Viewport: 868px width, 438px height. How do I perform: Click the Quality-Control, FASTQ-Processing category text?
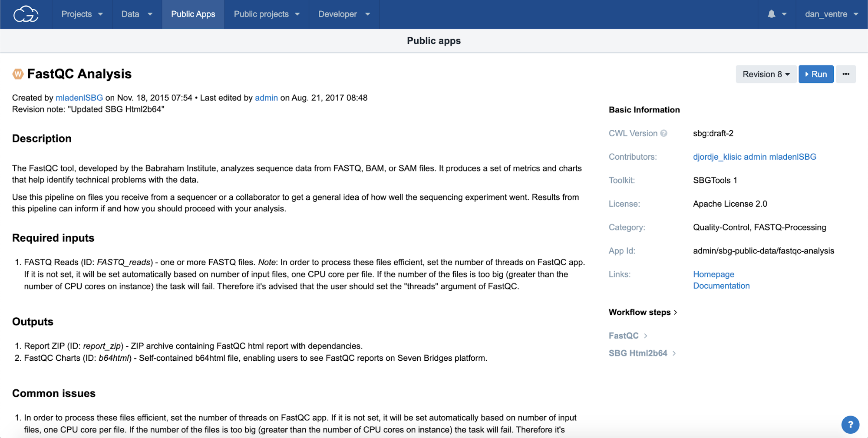[759, 227]
